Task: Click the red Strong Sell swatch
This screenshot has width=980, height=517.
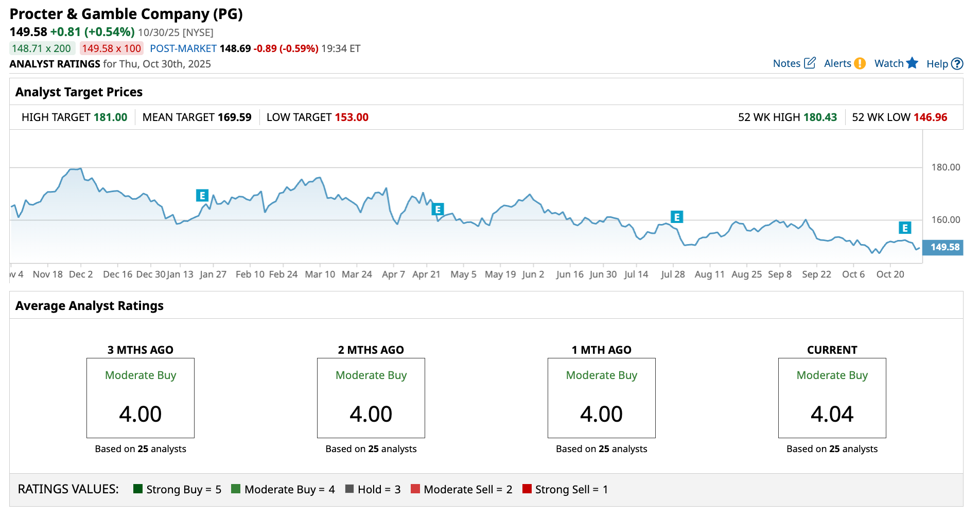Action: 527,489
